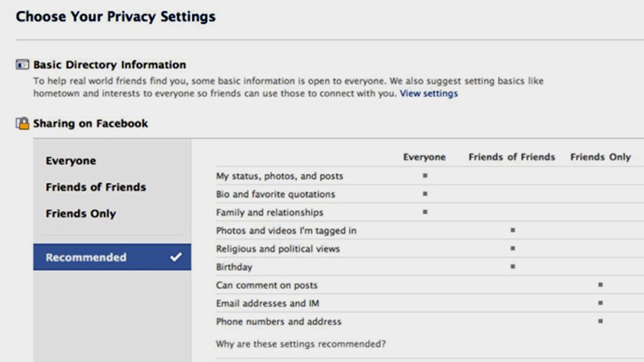Select the Everyone preset in the sidebar
Image resolution: width=644 pixels, height=362 pixels.
point(71,161)
